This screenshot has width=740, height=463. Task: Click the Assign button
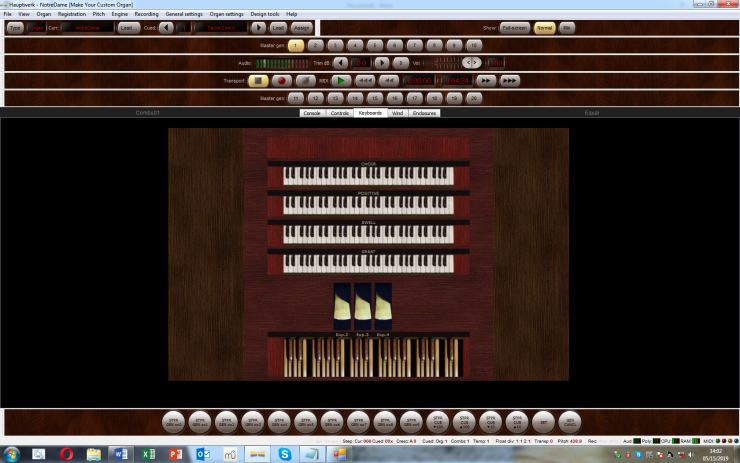[301, 28]
